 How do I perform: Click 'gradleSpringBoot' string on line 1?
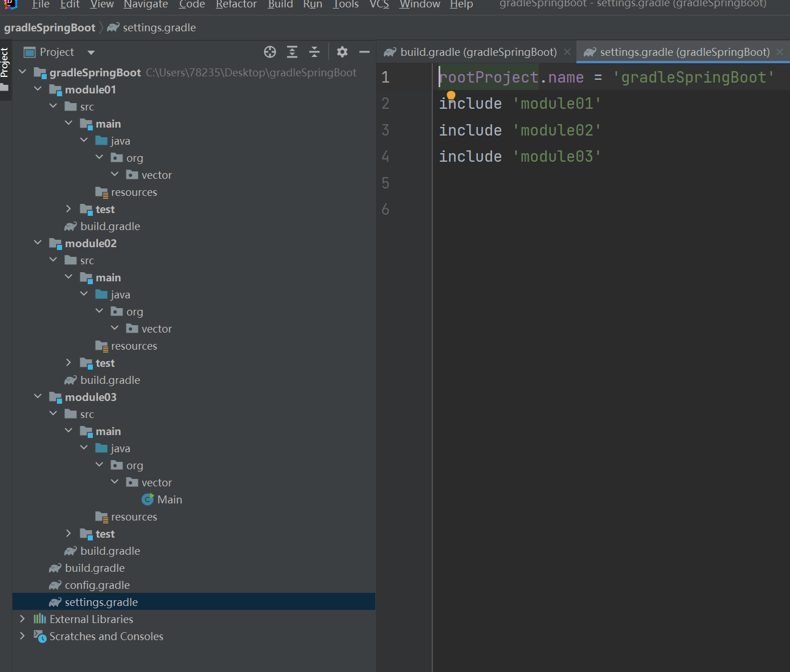click(x=693, y=77)
